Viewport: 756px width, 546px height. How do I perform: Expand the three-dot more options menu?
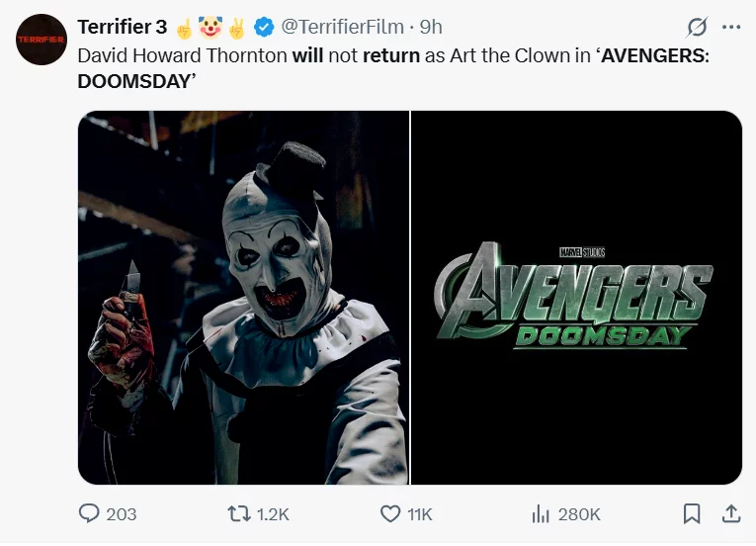point(731,27)
